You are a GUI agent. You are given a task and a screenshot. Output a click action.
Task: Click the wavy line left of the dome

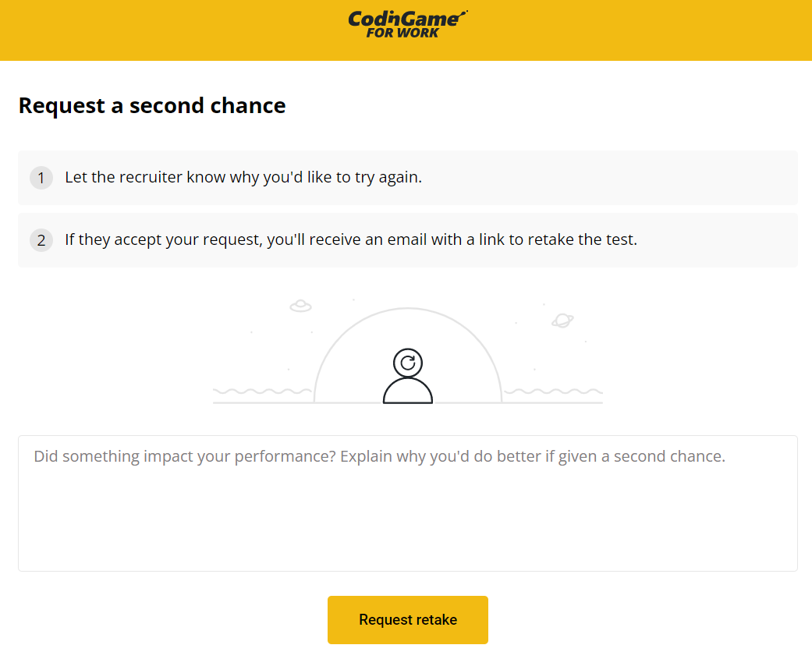click(x=262, y=391)
